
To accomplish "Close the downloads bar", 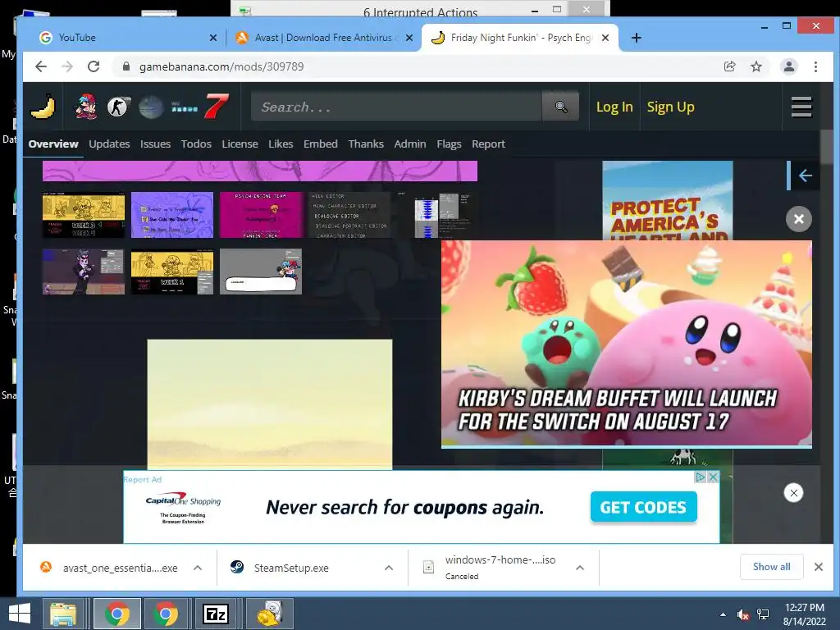I will 818,567.
